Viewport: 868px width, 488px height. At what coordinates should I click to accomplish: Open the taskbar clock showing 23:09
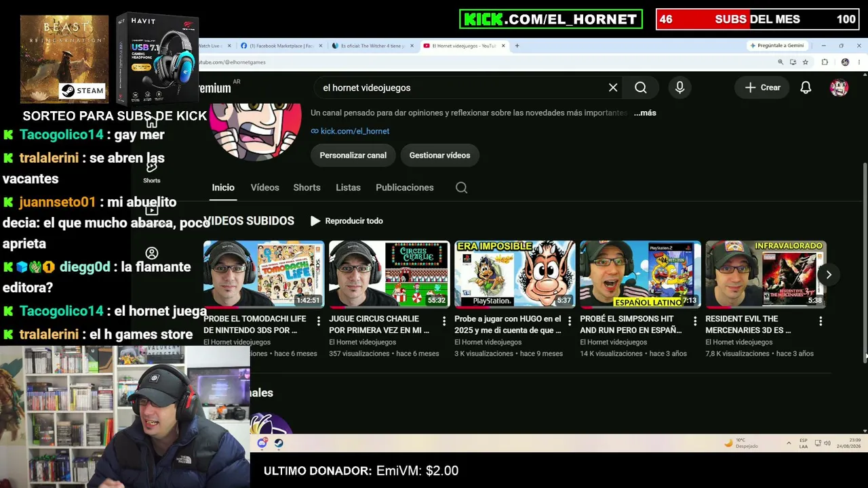coord(848,443)
